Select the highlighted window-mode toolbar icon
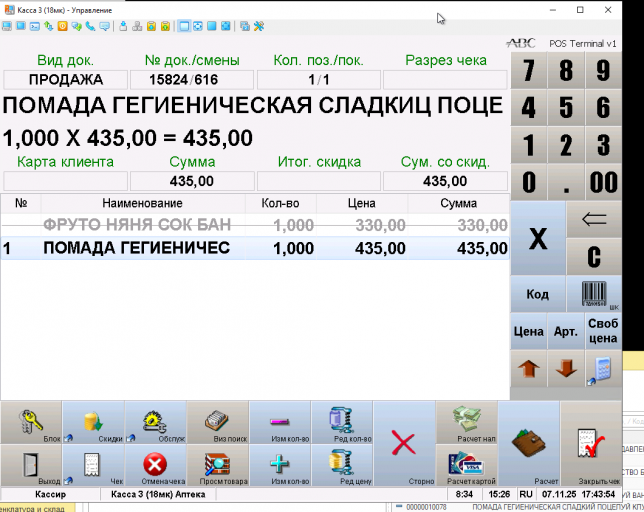The image size is (644, 512). pos(184,26)
